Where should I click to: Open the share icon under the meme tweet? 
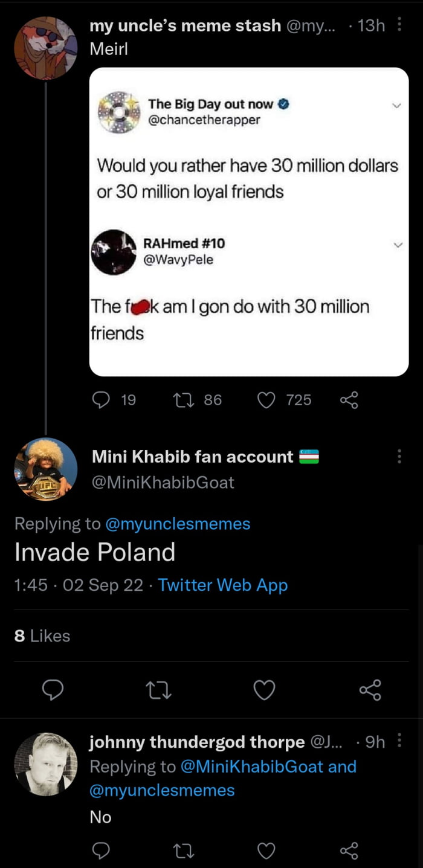click(349, 399)
